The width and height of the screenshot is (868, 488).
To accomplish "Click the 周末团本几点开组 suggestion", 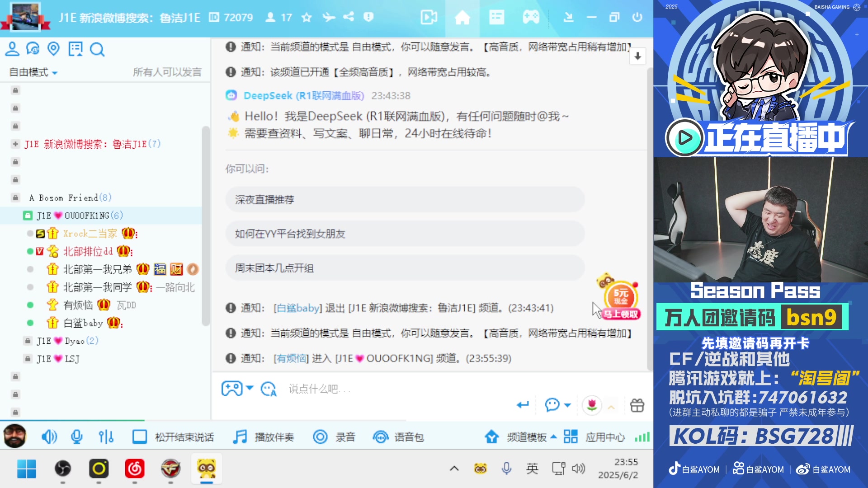I will pos(405,268).
